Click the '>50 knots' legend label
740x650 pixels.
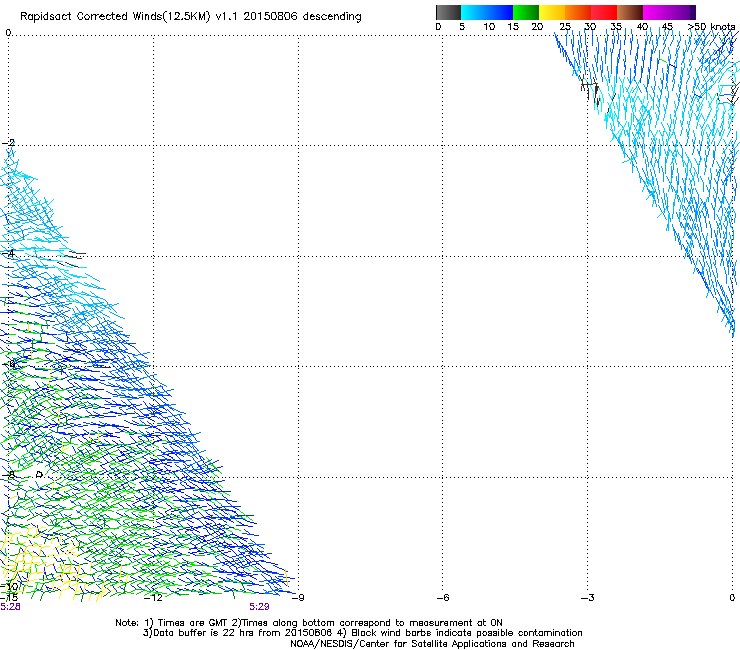pos(711,27)
